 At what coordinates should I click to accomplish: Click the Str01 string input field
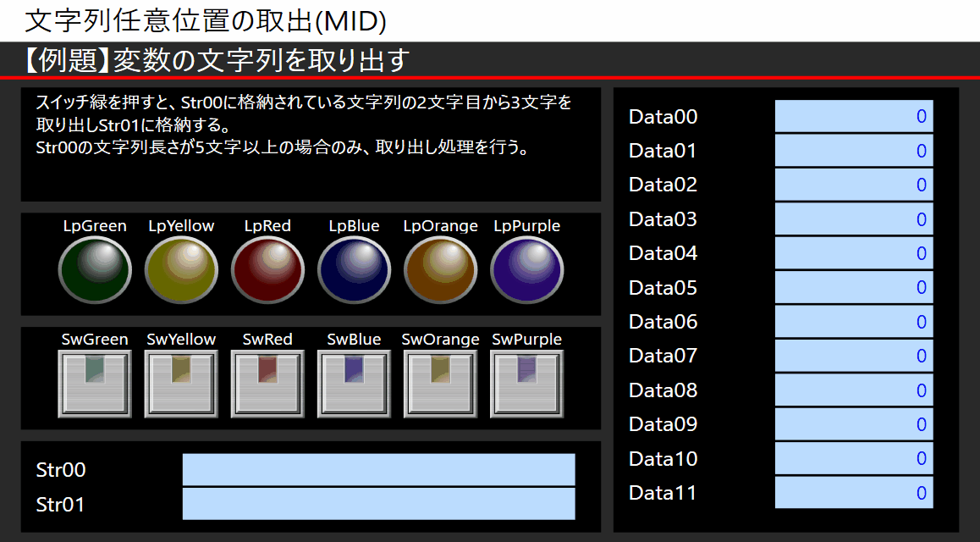coord(378,503)
